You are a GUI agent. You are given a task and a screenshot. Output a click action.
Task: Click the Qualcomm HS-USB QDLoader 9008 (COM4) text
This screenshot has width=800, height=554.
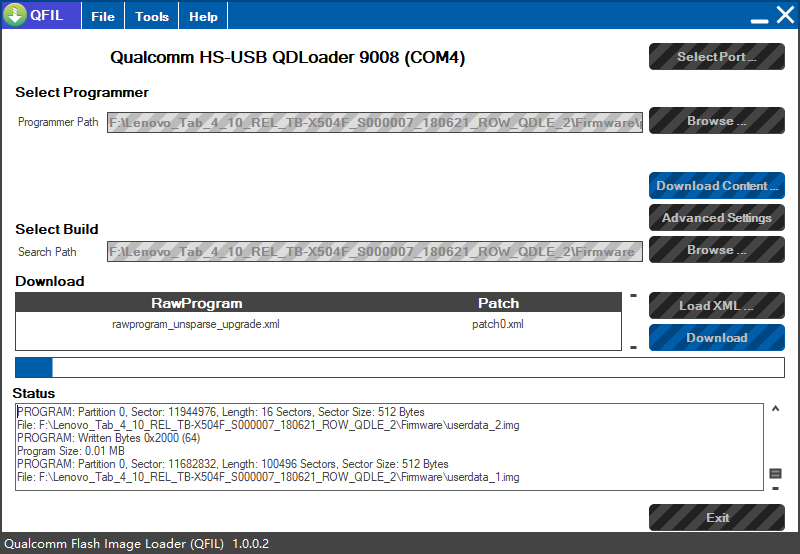288,57
